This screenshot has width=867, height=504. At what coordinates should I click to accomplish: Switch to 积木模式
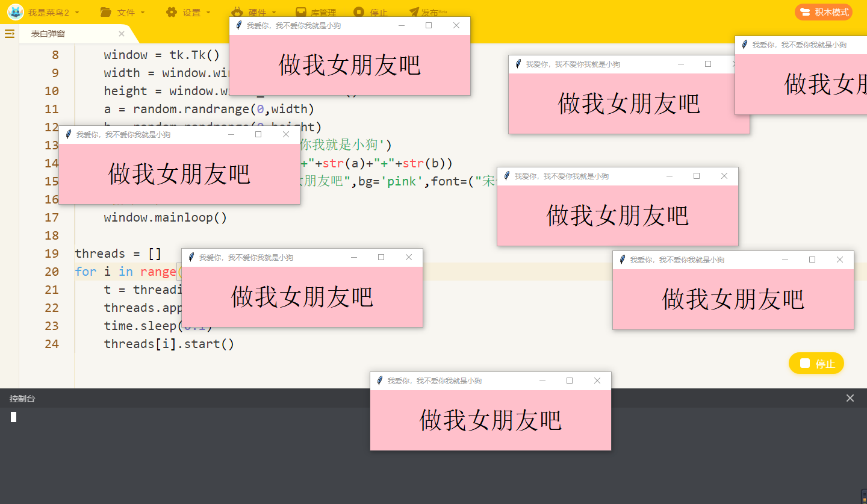click(x=824, y=12)
